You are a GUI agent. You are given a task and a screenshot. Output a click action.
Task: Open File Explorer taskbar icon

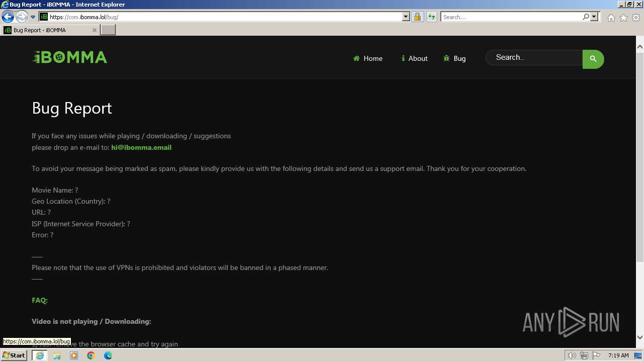coord(57,355)
